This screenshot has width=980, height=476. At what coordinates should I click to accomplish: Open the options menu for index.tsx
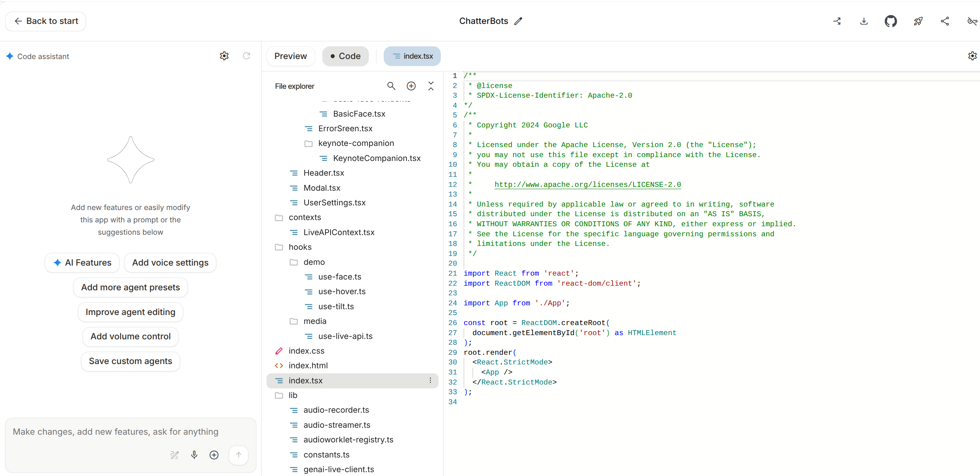(430, 381)
